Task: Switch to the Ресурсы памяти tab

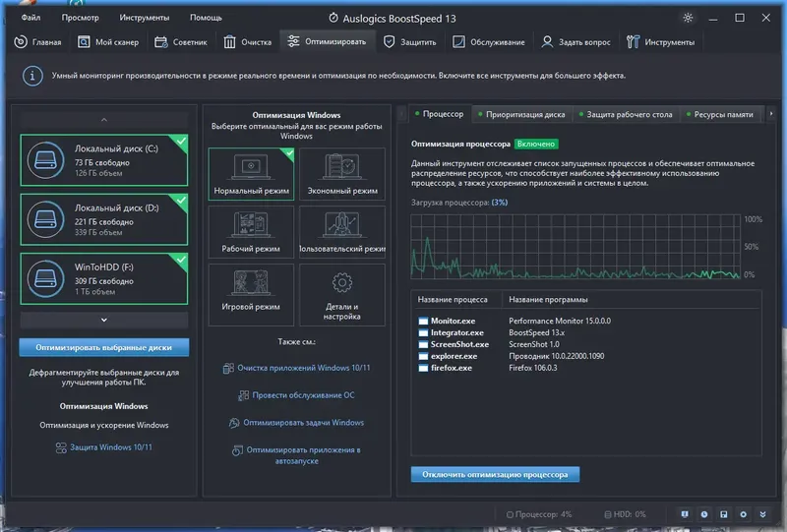Action: click(x=723, y=114)
